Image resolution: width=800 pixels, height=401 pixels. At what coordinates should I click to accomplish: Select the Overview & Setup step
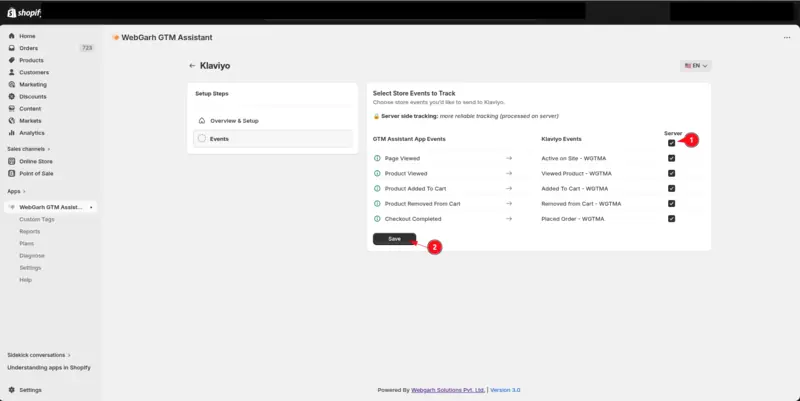273,121
